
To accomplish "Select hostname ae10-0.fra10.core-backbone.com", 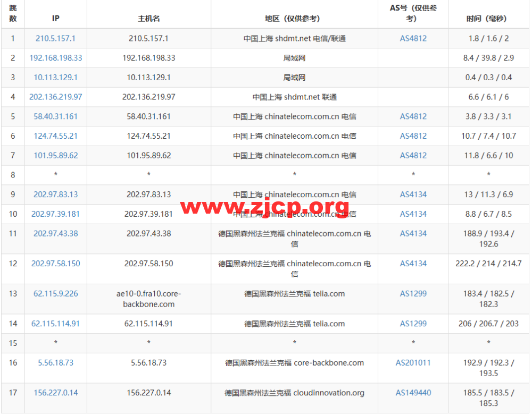I will 148,299.
